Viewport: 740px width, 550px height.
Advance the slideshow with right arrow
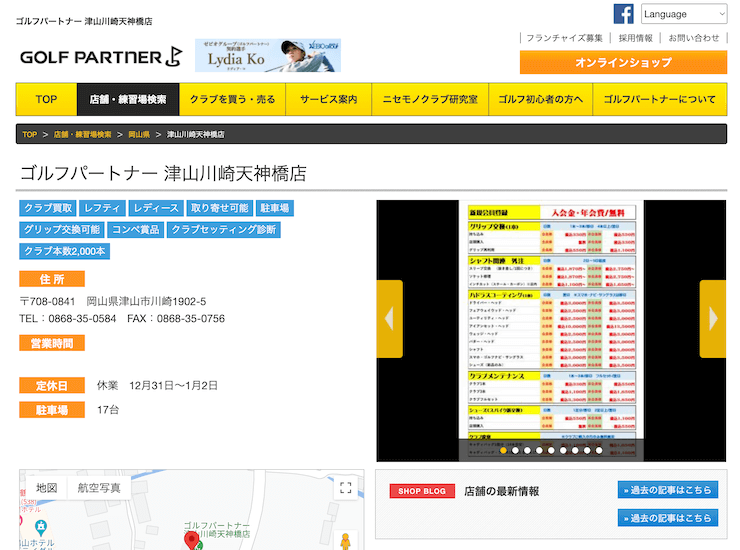(x=712, y=319)
